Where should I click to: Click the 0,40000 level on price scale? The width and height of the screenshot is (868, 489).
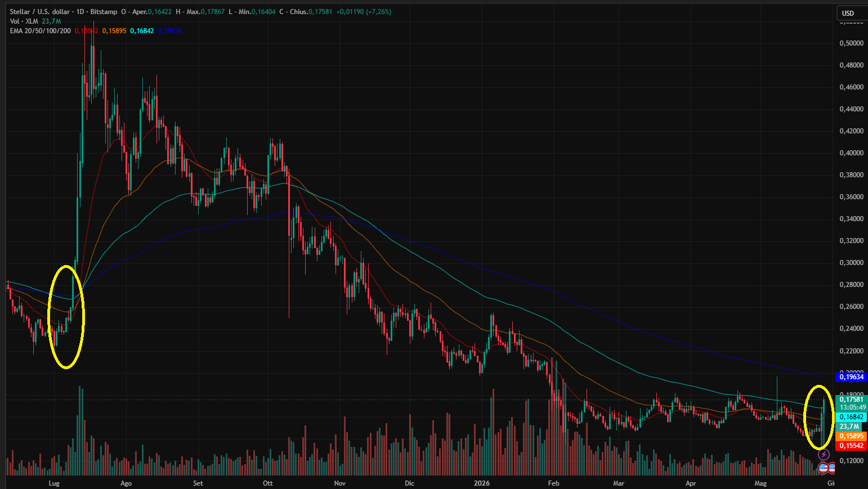[x=851, y=153]
